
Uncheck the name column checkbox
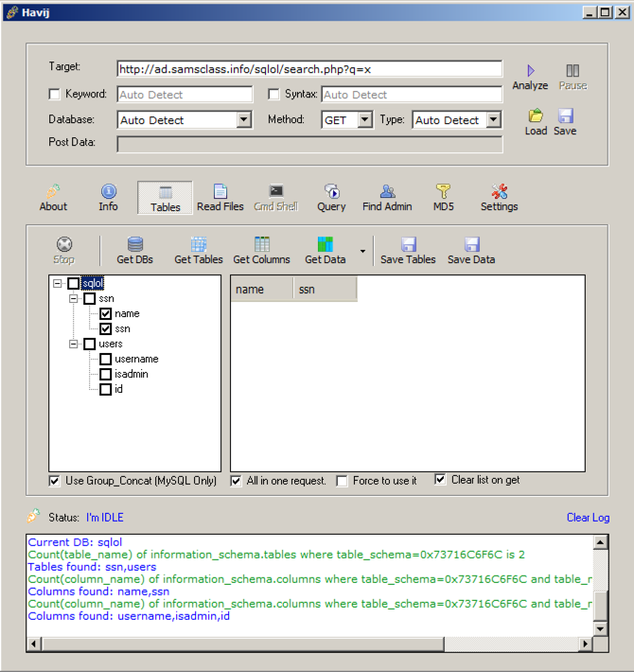[105, 313]
